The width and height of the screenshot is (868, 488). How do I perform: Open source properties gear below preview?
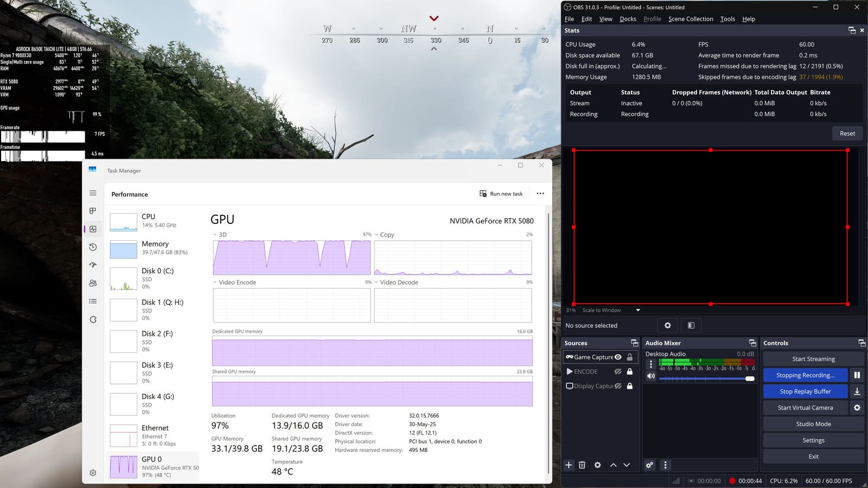click(668, 325)
